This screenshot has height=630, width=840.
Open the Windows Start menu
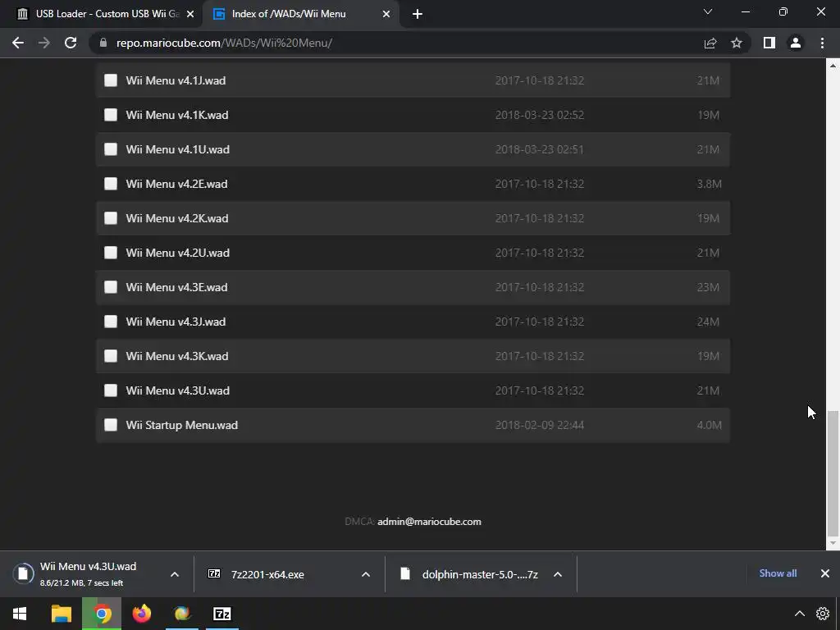click(x=20, y=614)
